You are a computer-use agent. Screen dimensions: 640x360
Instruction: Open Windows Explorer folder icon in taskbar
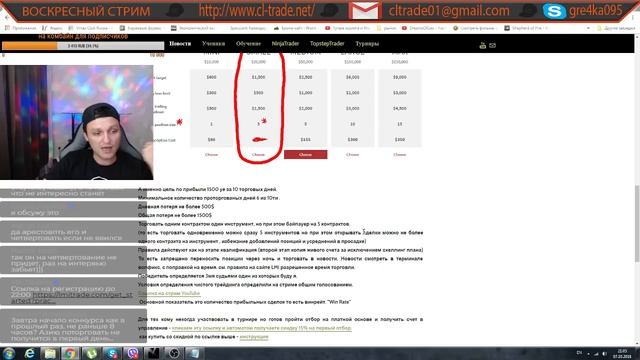tap(50, 353)
